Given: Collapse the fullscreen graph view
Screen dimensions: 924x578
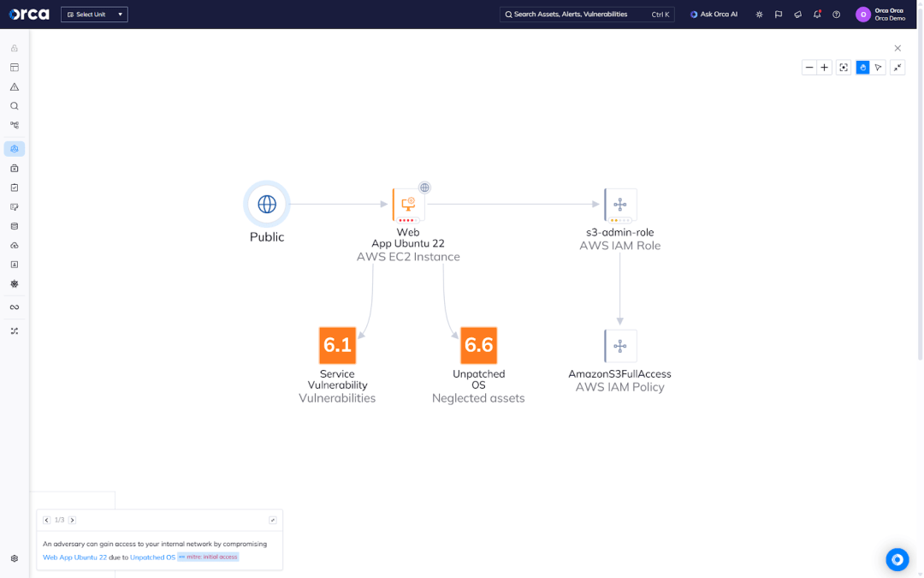Looking at the screenshot, I should coord(897,68).
